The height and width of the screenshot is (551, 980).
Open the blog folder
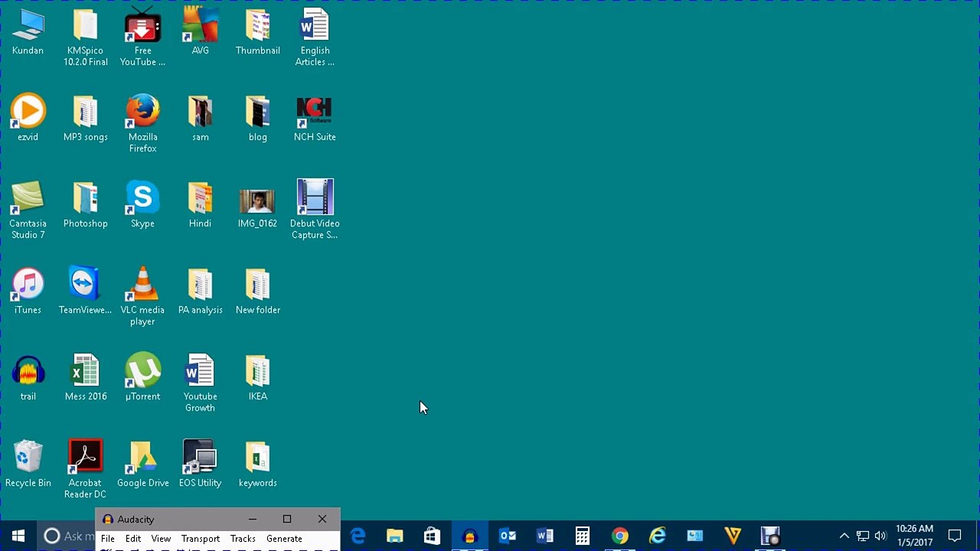tap(257, 119)
